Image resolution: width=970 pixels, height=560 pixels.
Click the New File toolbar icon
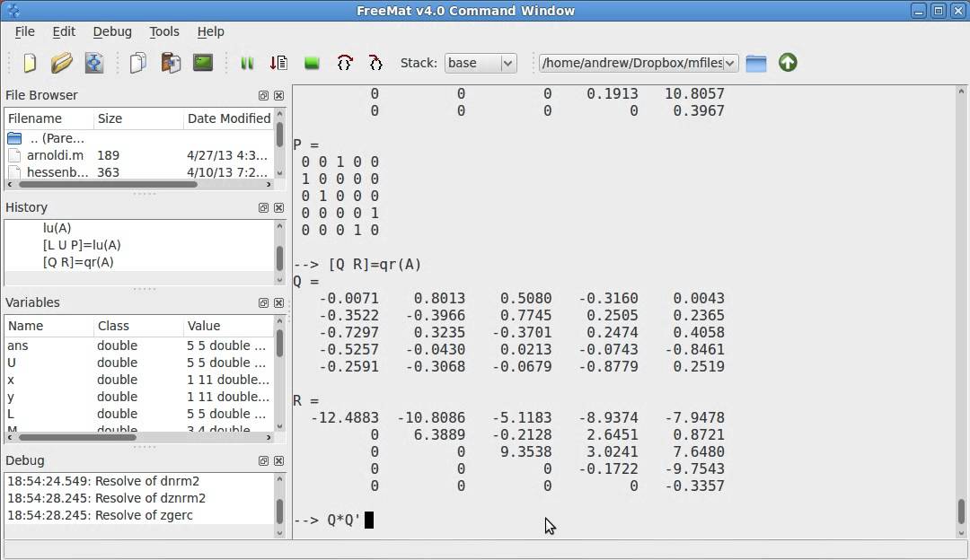click(30, 63)
